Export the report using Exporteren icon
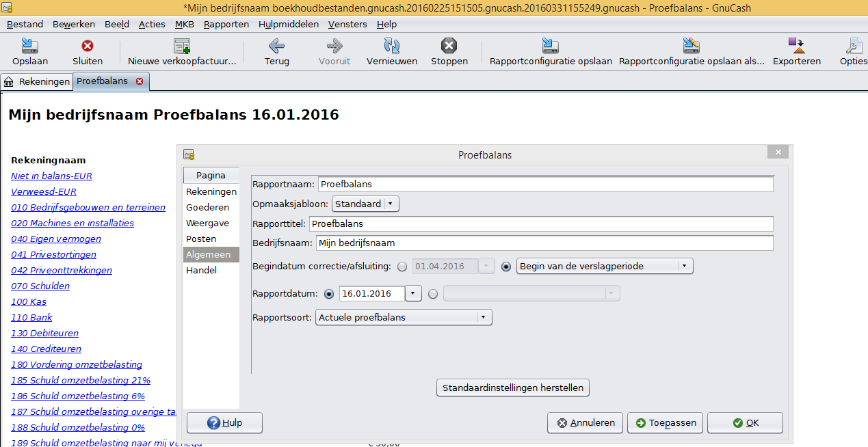 click(796, 46)
